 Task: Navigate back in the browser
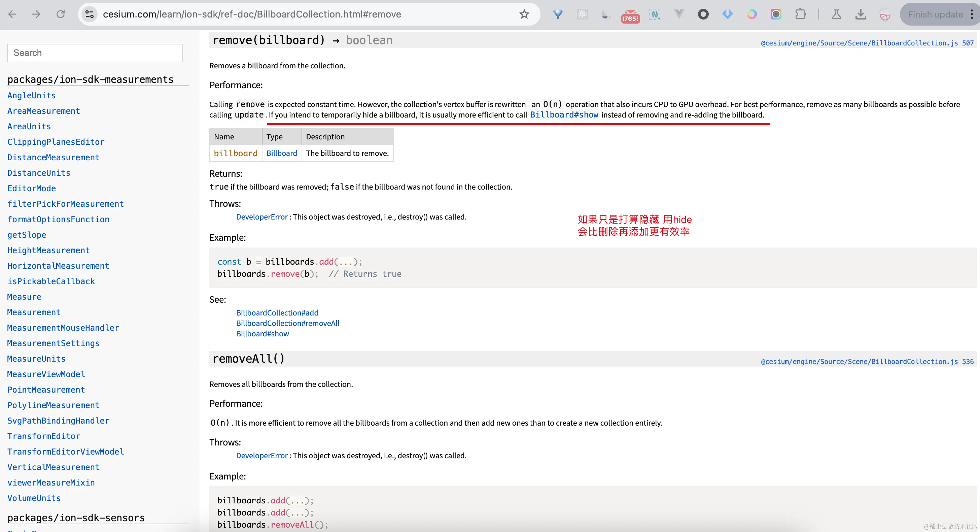click(x=12, y=14)
